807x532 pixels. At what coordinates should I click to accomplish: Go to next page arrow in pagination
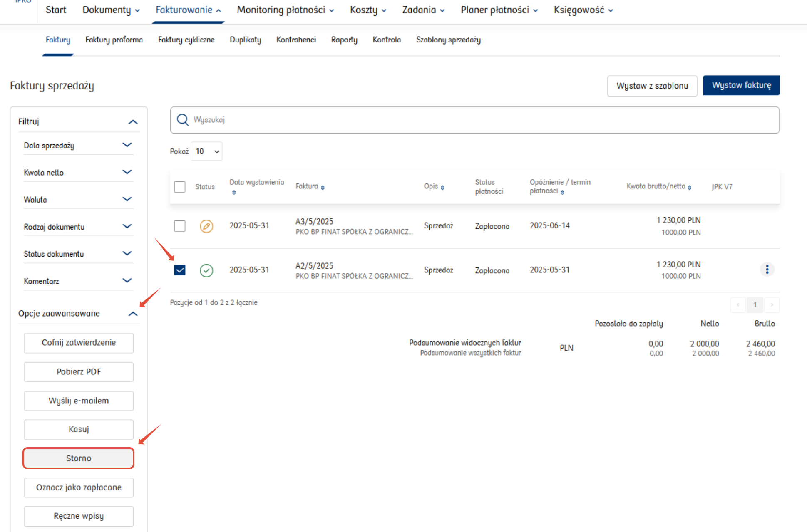click(772, 305)
